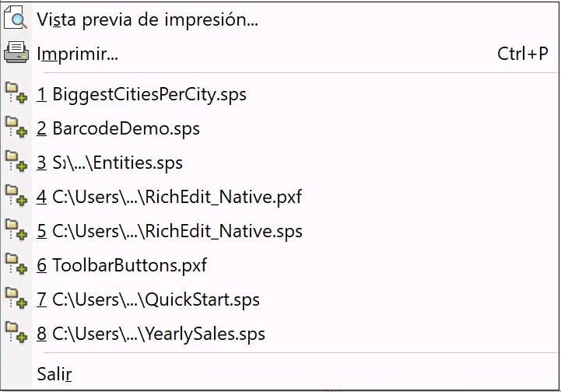561x392 pixels.
Task: Click the file icon beside Entities.sps entry
Action: [16, 163]
